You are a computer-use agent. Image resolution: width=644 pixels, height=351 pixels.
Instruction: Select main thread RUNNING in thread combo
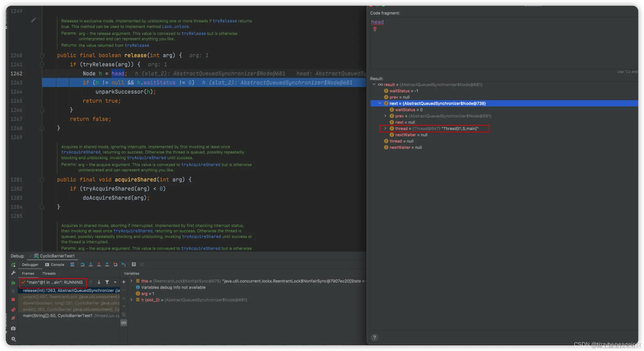pyautogui.click(x=52, y=282)
